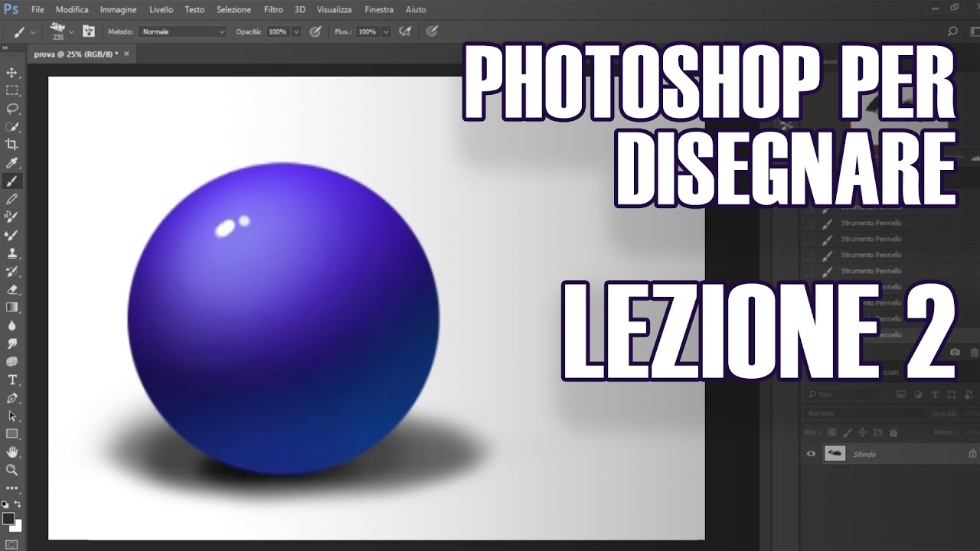Viewport: 980px width, 551px height.
Task: Open the Opacità slider dropdown arrow
Action: click(296, 32)
